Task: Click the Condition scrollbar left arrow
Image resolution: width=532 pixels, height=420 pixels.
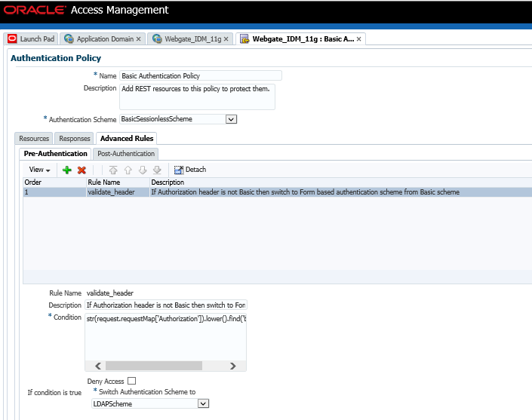Action: 98,366
